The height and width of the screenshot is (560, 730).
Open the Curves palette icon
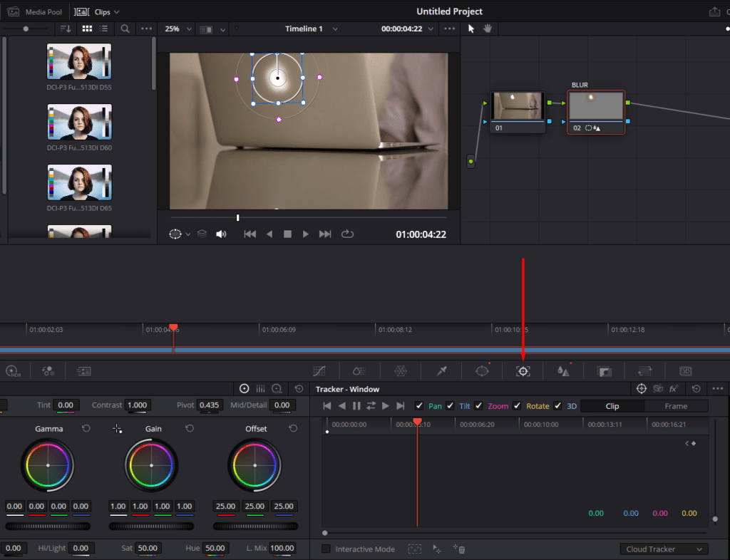319,371
